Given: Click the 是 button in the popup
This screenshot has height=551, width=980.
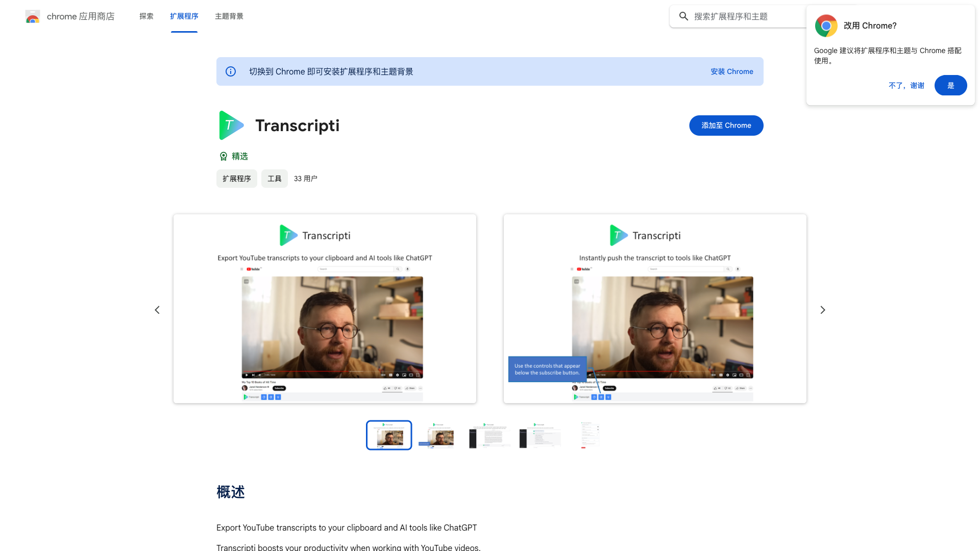Looking at the screenshot, I should pyautogui.click(x=951, y=85).
